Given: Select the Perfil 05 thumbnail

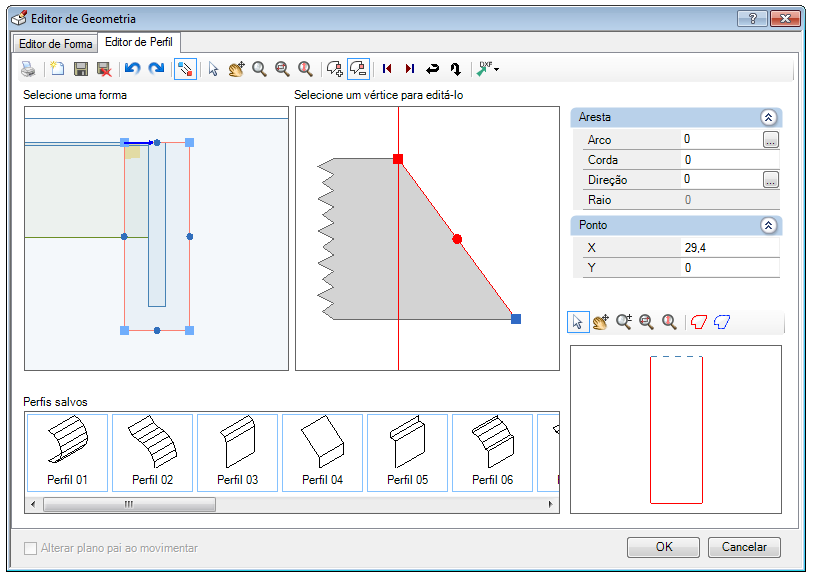Looking at the screenshot, I should (407, 453).
